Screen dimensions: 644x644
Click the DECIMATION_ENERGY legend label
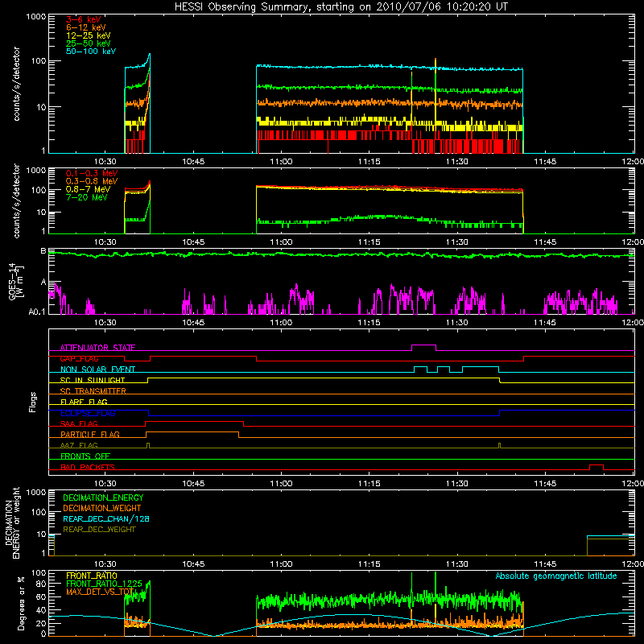[103, 497]
